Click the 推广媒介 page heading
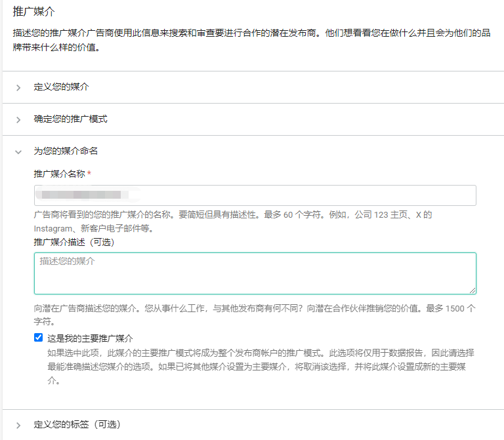Viewport: 504px width, 440px height. (34, 11)
